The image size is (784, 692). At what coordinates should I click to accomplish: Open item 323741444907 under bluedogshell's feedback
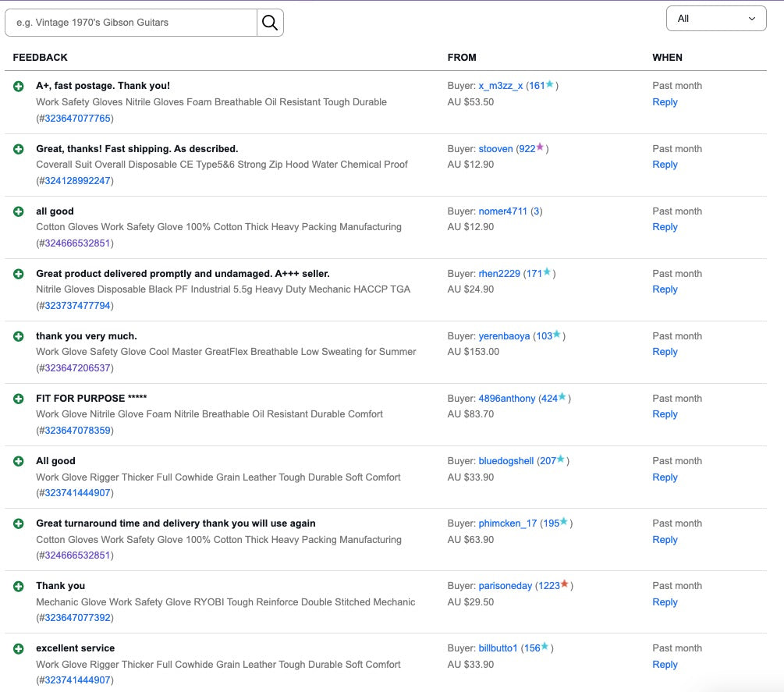point(77,493)
